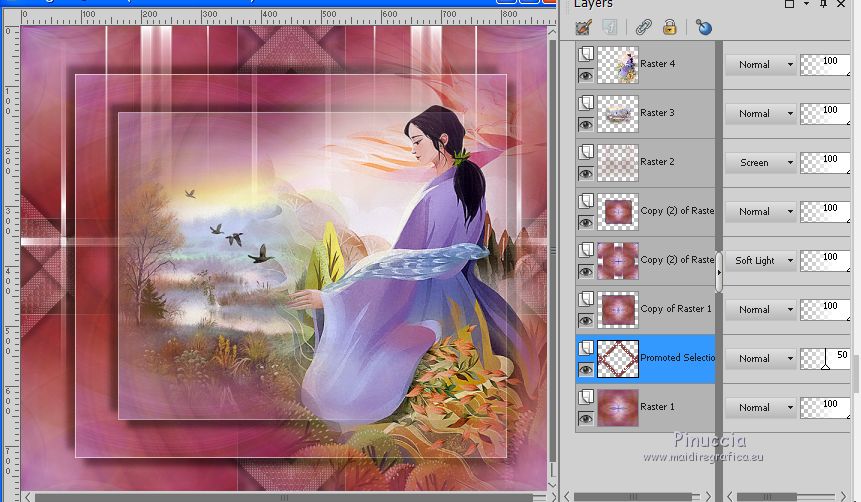861x502 pixels.
Task: Toggle visibility of Raster 1 layer
Action: coord(586,419)
